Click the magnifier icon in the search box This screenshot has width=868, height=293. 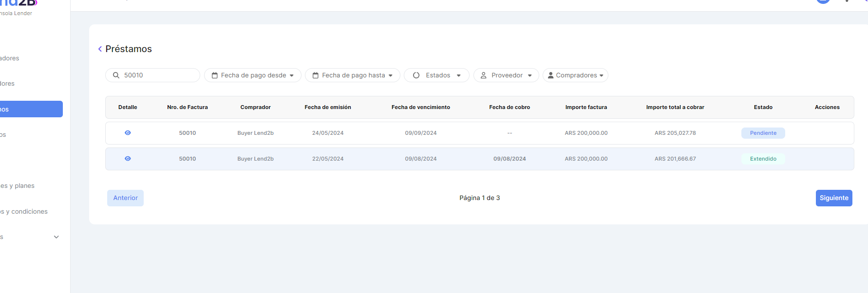[x=116, y=75]
